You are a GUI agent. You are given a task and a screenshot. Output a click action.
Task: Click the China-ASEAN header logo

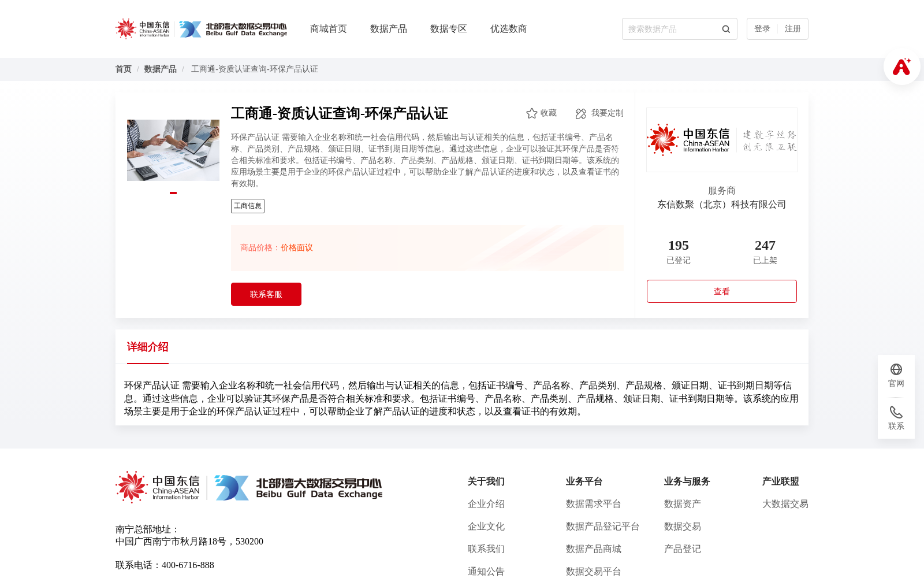(142, 29)
